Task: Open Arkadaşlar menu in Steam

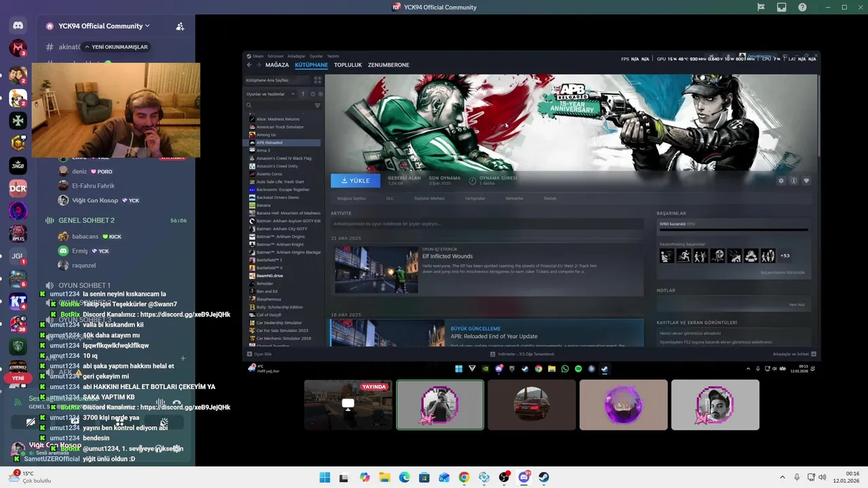Action: pyautogui.click(x=296, y=56)
